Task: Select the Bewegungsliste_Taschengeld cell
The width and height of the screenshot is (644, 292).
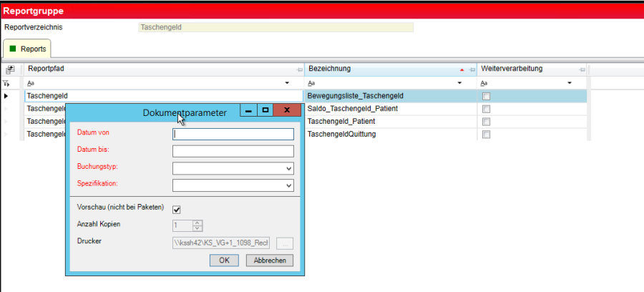Action: [x=390, y=96]
